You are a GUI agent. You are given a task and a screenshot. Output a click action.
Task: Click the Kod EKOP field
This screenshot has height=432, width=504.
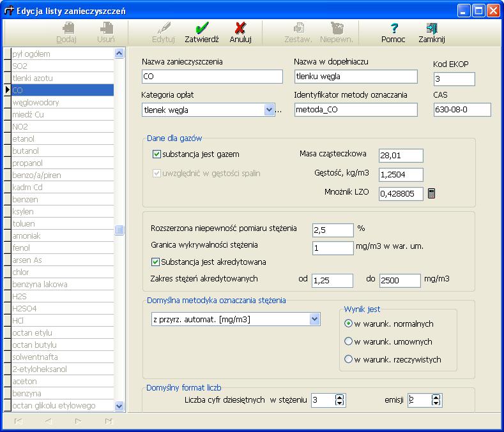coord(454,79)
